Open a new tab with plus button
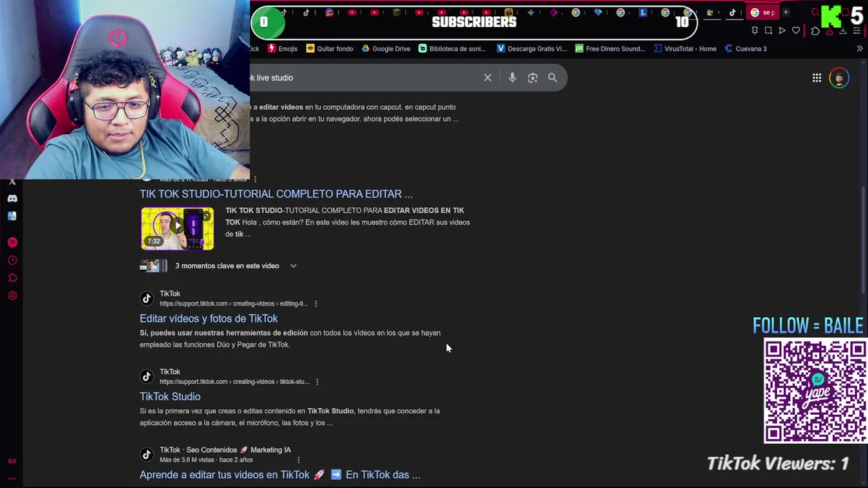Viewport: 868px width, 488px height. (786, 12)
